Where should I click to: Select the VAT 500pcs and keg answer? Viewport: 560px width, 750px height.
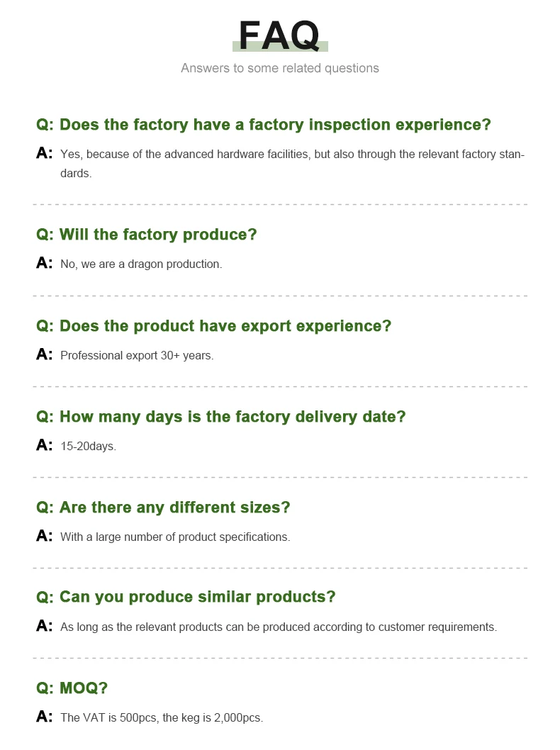click(162, 718)
